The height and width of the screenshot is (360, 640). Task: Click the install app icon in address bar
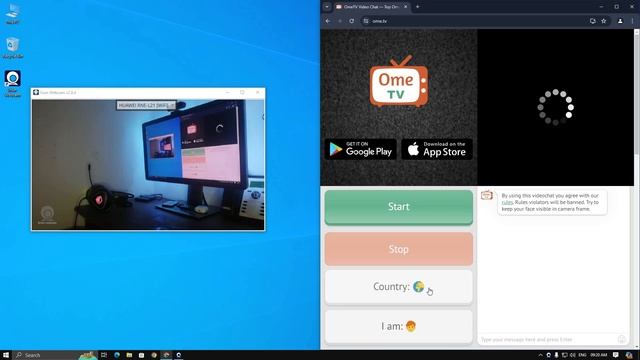pyautogui.click(x=593, y=21)
